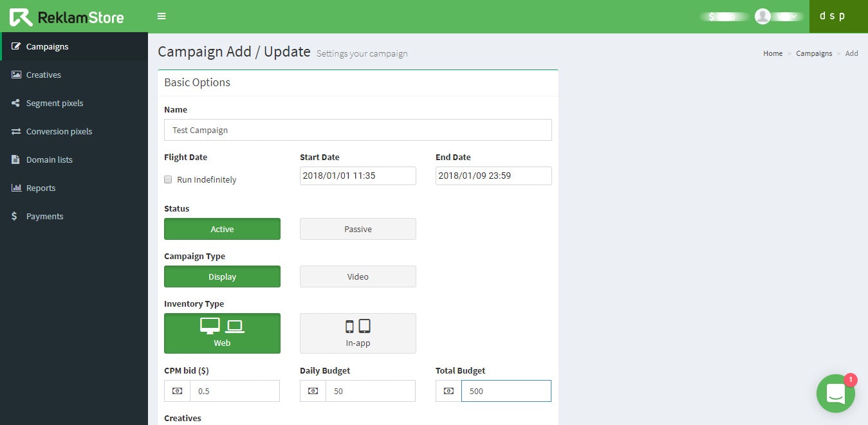This screenshot has height=425, width=868.
Task: Toggle the hamburger sidebar menu
Action: [162, 16]
